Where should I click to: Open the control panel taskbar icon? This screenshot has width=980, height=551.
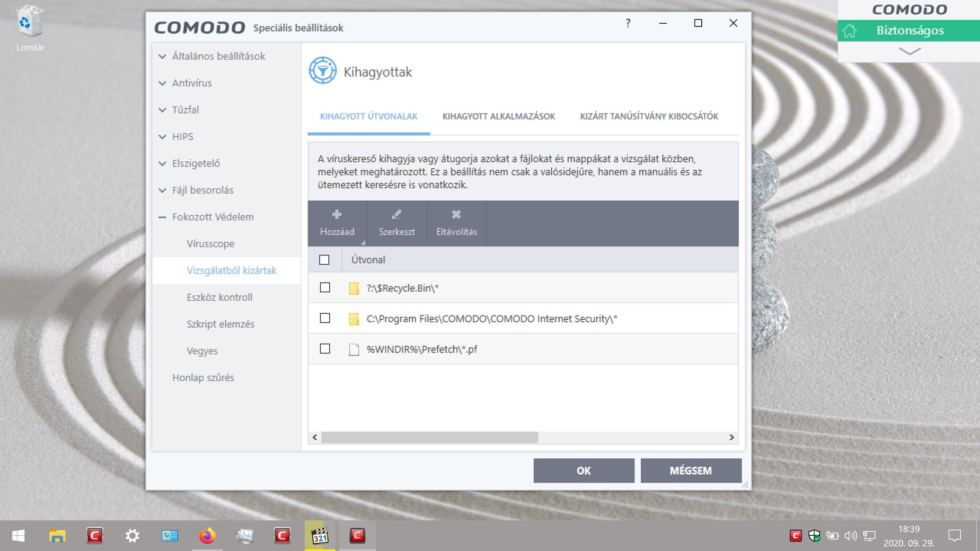pos(169,535)
